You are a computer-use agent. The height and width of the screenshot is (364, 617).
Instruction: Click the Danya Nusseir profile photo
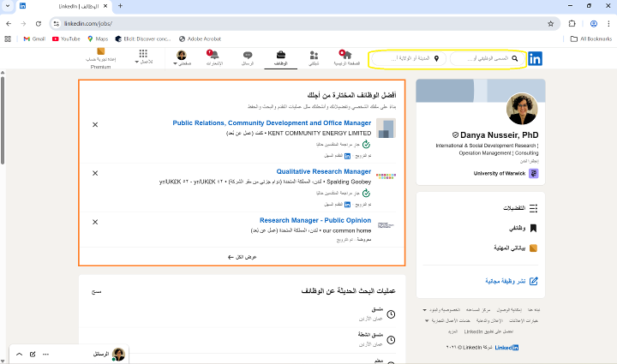click(522, 109)
